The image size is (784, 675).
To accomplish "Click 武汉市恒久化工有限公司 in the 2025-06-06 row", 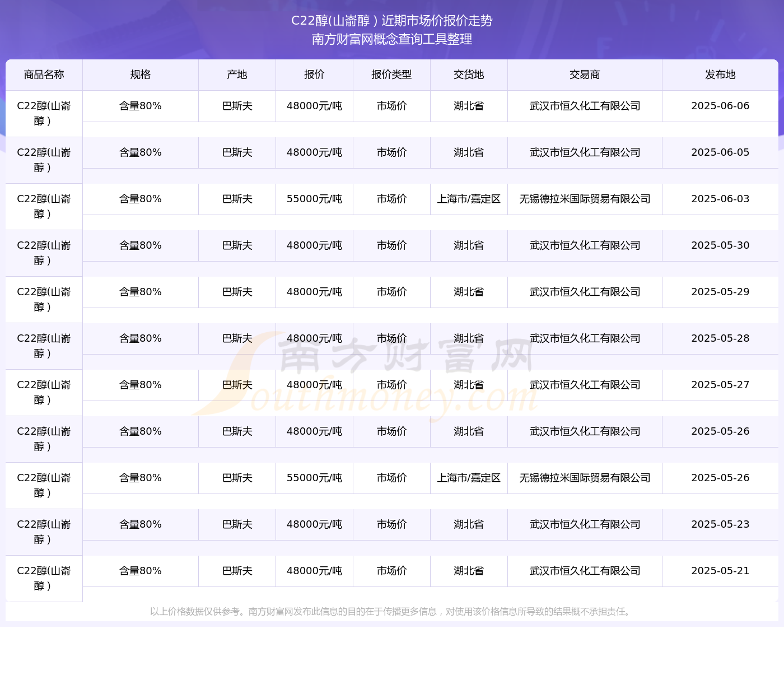I will click(585, 106).
